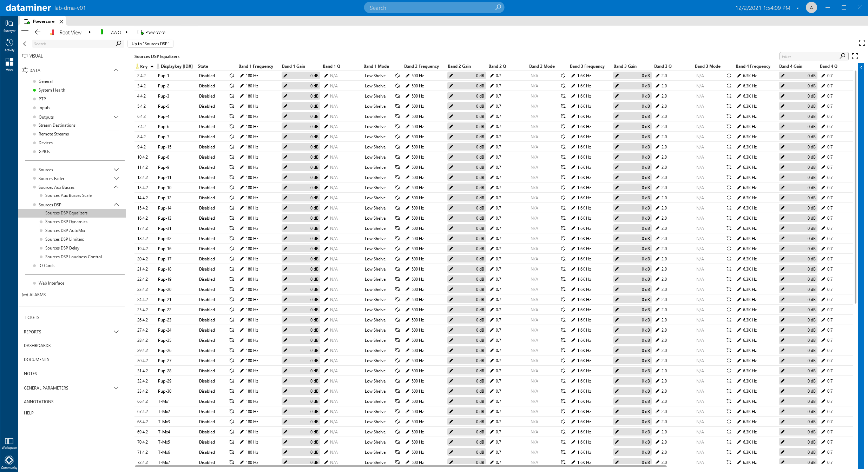Viewport: 868px width, 472px height.
Task: Edit Band 2 Frequency pencil for Pup-5
Action: [407, 106]
